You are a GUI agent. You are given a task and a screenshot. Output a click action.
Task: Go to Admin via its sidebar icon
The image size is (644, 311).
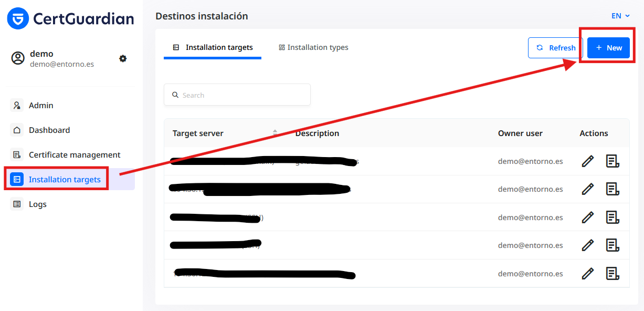(17, 105)
